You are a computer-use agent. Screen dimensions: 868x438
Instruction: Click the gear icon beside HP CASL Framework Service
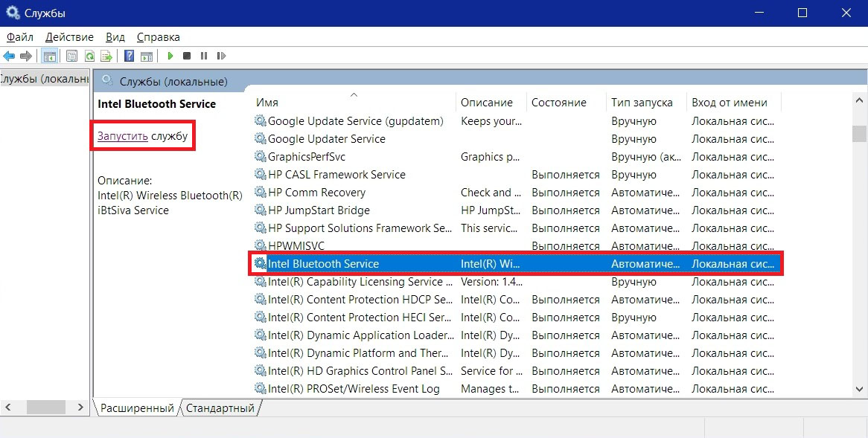click(261, 174)
